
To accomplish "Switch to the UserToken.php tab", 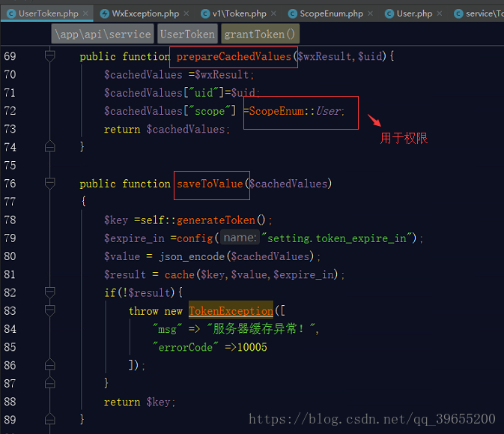I will 48,13.
